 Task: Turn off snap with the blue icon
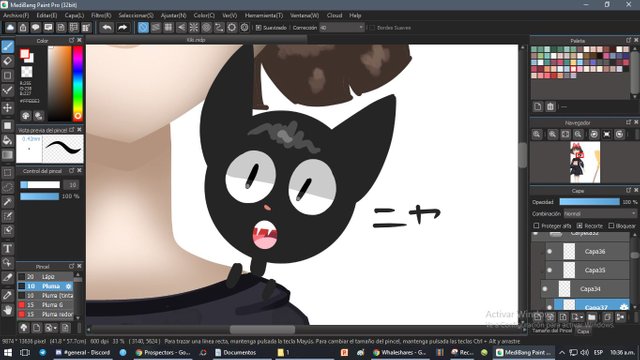click(143, 28)
